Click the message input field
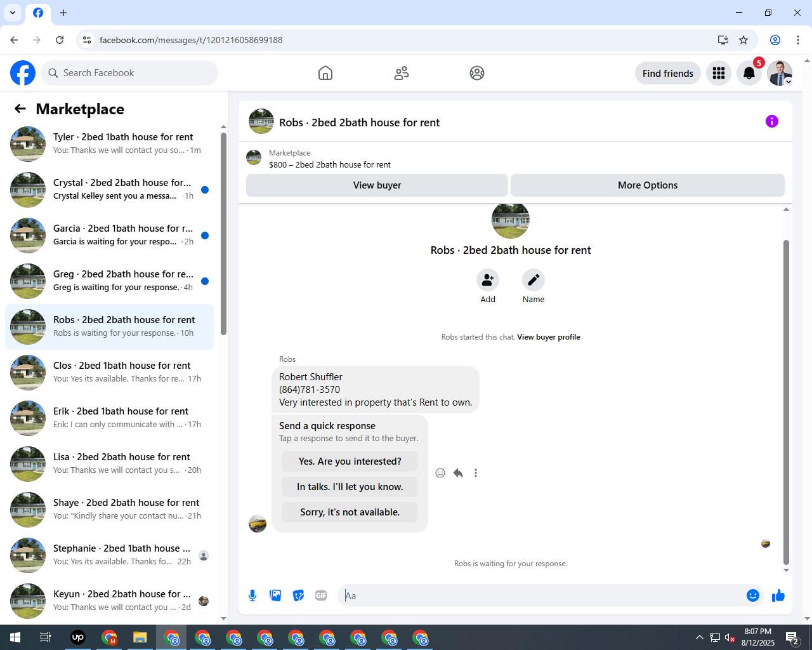 [542, 595]
